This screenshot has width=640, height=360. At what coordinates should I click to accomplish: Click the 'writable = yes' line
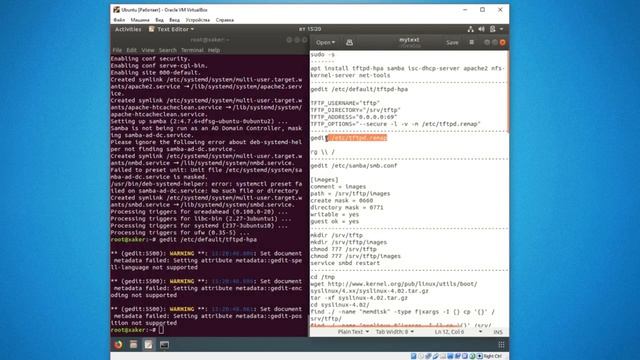pyautogui.click(x=335, y=214)
